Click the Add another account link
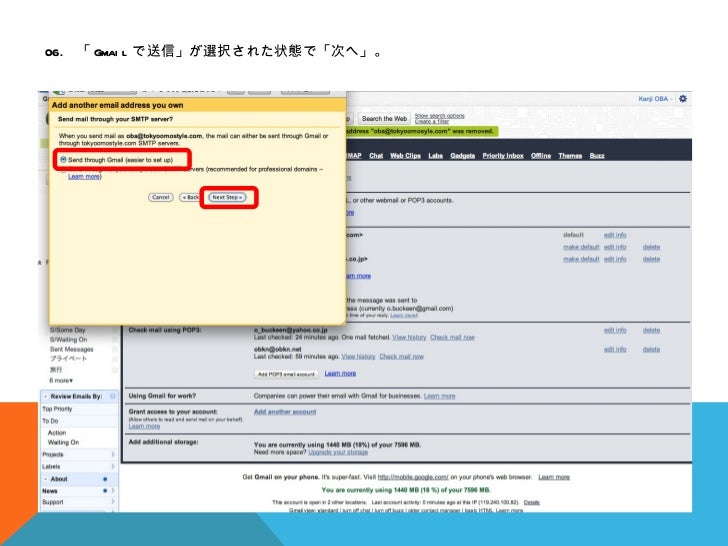 point(285,412)
